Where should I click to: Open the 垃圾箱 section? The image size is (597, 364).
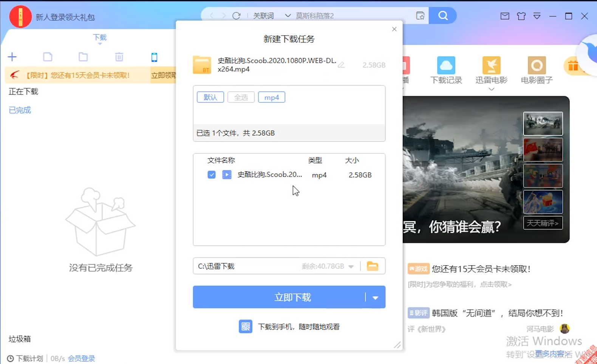pos(20,339)
